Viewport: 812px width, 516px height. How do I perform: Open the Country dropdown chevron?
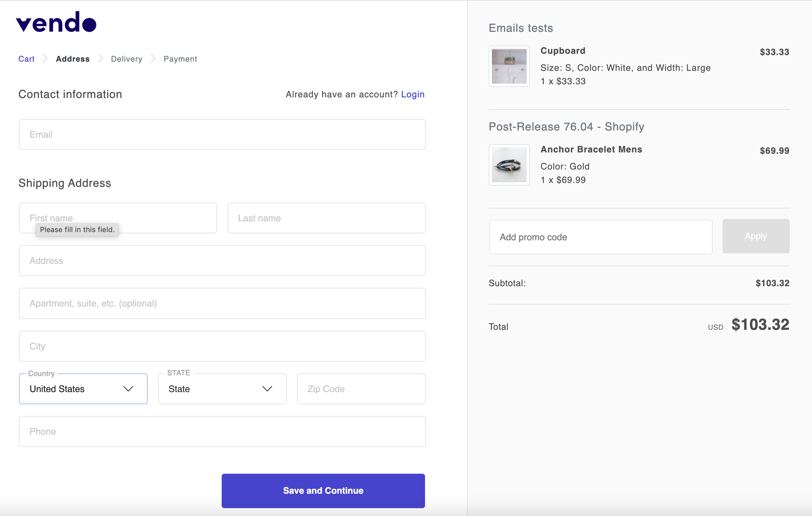click(128, 388)
